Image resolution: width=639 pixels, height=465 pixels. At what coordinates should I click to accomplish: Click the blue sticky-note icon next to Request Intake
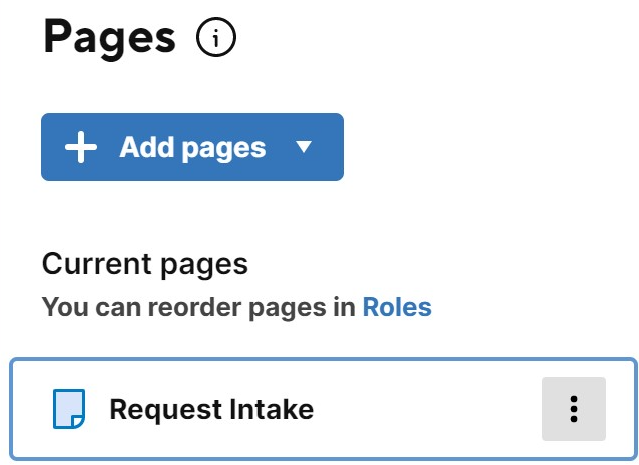[x=69, y=409]
